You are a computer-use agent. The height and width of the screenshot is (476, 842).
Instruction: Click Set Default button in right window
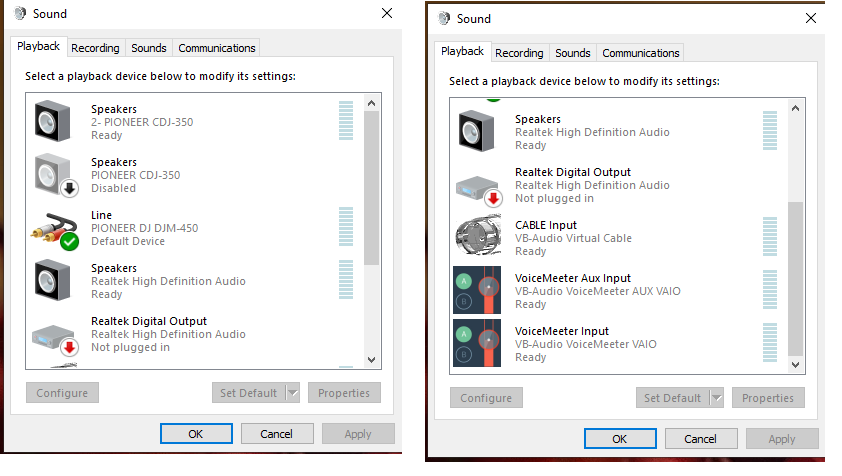(673, 398)
